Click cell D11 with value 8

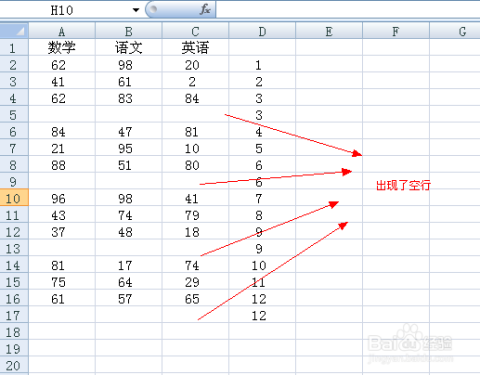point(262,215)
